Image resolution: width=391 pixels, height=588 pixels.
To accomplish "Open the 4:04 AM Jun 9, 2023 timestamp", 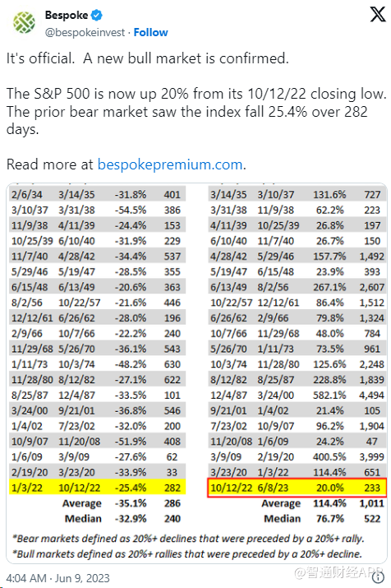I will (x=57, y=578).
